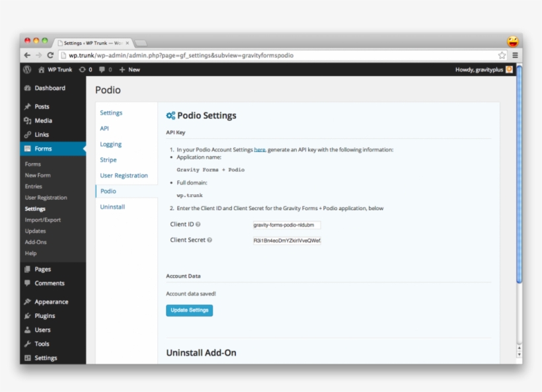Click in the Client ID field
This screenshot has width=542, height=392.
pyautogui.click(x=287, y=225)
